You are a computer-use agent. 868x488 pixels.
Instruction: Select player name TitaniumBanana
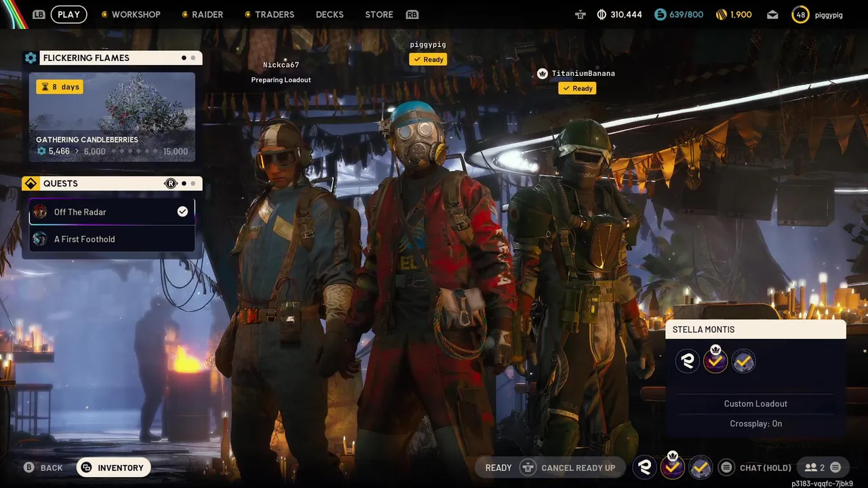583,73
